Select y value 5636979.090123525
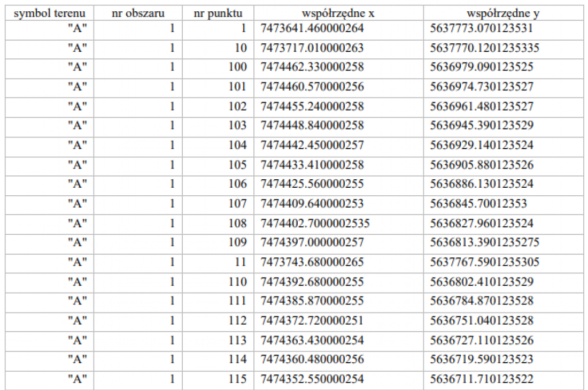This screenshot has width=588, height=390. (482, 67)
